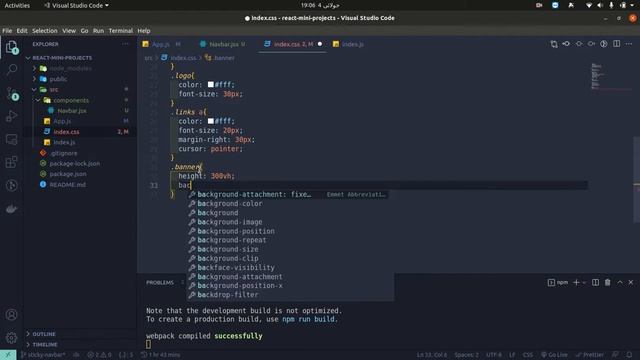Click the Split Editor Right icon

click(x=616, y=44)
